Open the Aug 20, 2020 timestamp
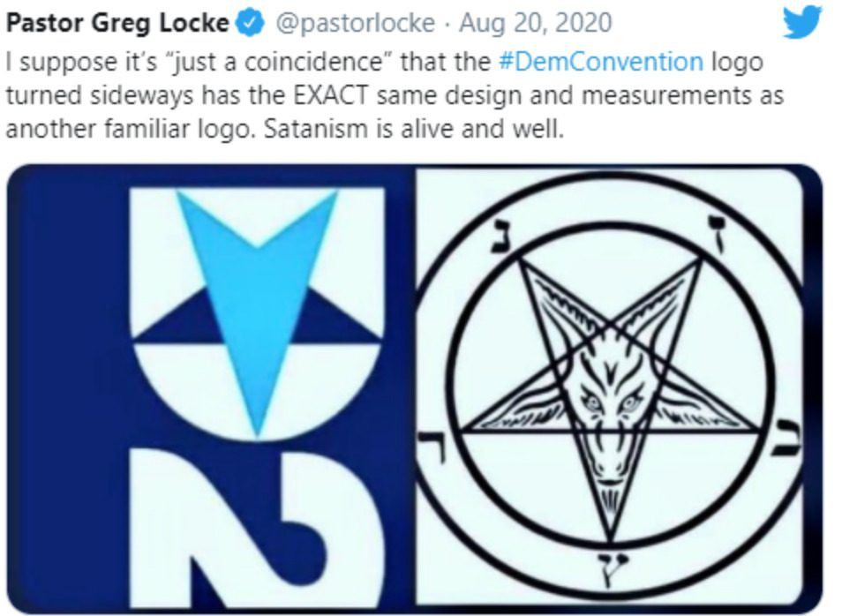842x616 pixels. 536,23
